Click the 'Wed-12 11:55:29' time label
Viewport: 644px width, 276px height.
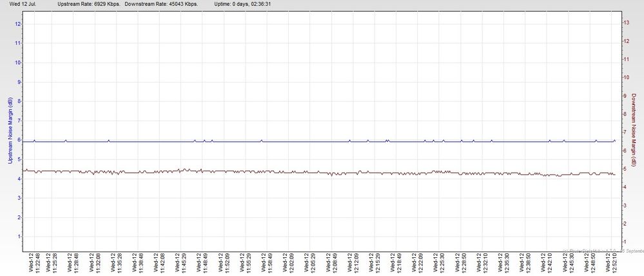click(x=245, y=263)
